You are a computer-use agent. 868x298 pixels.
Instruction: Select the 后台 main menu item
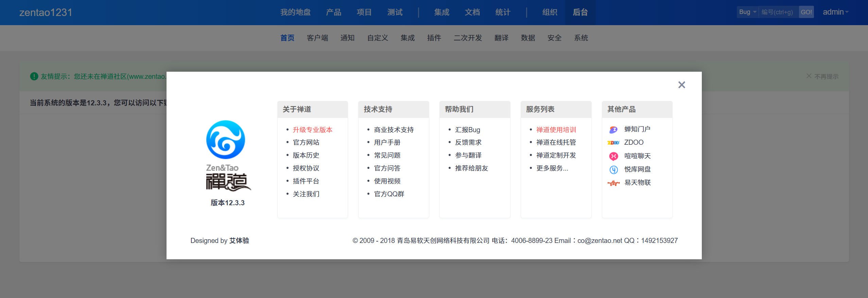580,12
